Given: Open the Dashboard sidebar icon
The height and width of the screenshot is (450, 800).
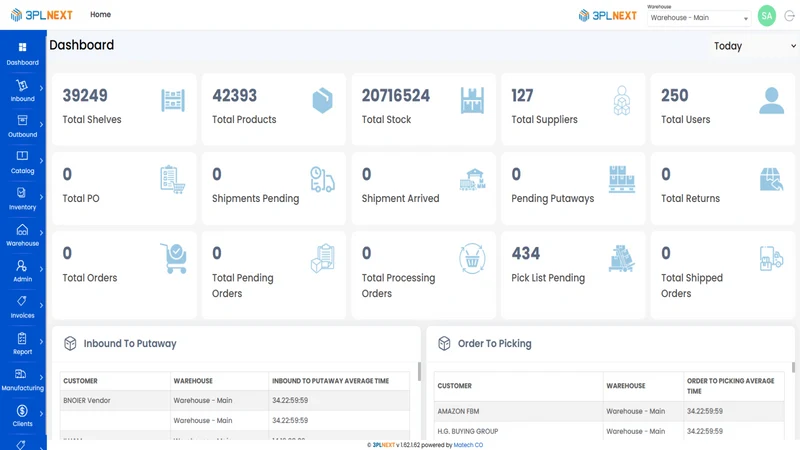Looking at the screenshot, I should [22, 47].
